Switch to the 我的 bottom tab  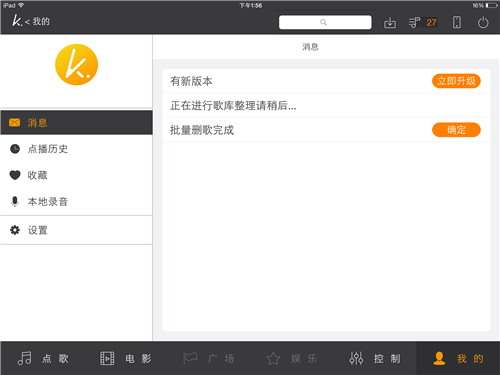pyautogui.click(x=458, y=358)
